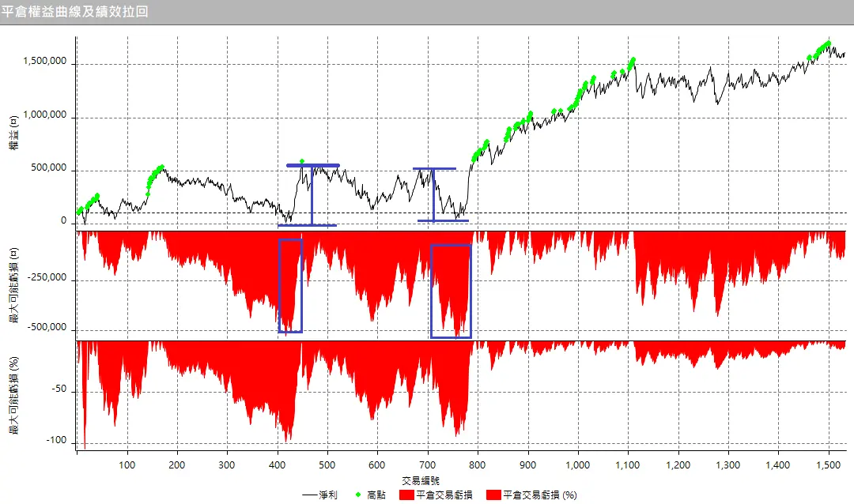Click the 平倉交易虧損 (%) legend text

point(540,495)
